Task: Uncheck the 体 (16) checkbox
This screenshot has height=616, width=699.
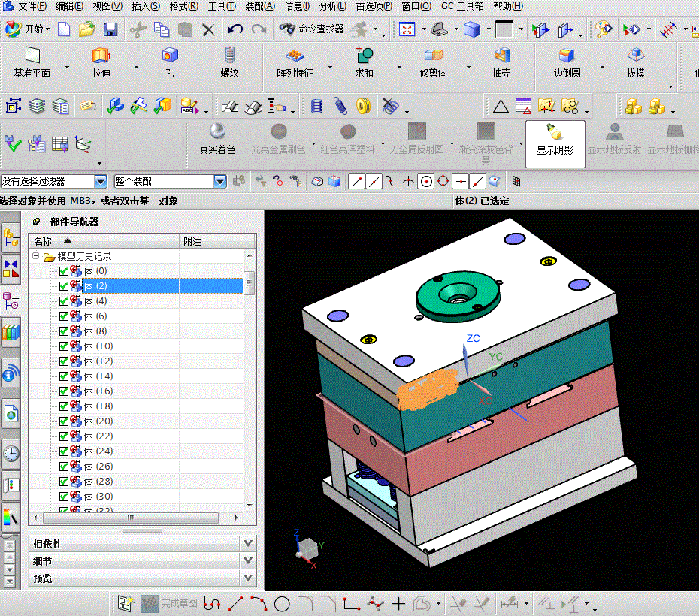Action: 64,391
